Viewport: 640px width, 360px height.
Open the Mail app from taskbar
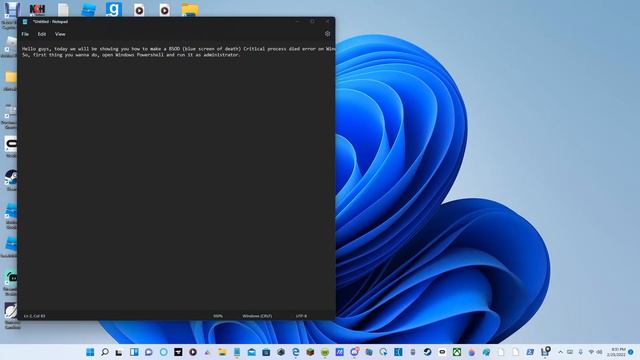251,352
